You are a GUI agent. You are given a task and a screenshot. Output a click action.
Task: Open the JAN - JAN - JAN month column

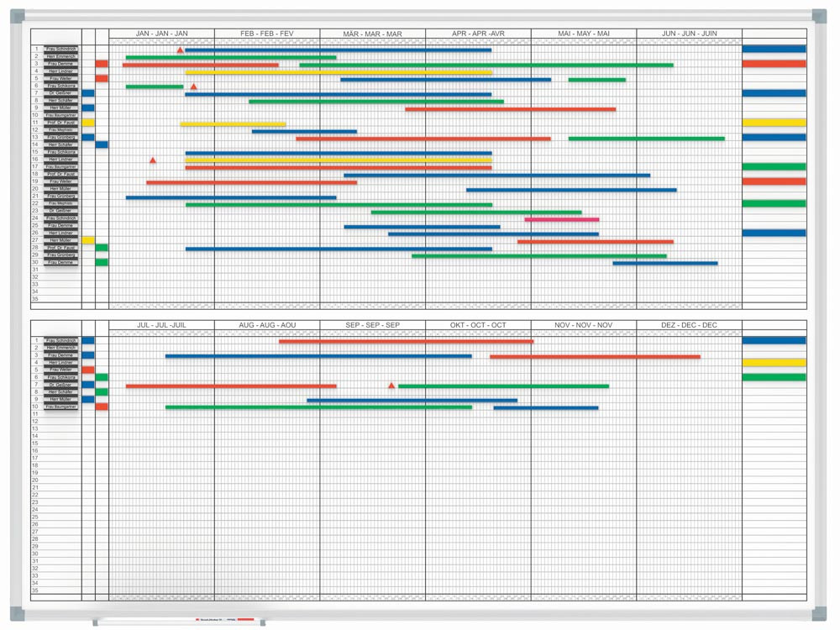coord(161,34)
